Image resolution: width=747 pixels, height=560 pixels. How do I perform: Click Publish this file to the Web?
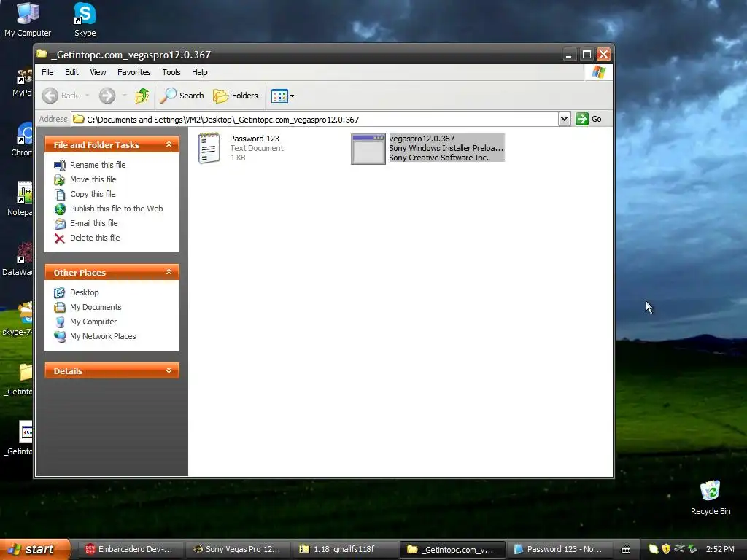[116, 209]
